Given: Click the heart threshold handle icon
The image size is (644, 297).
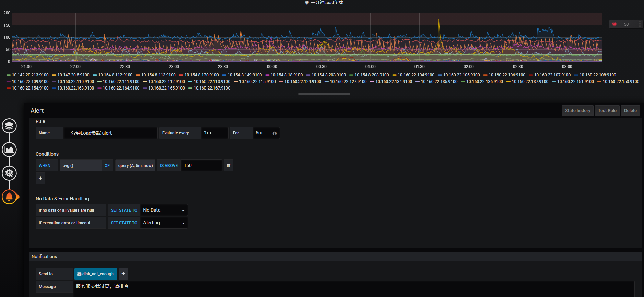Looking at the screenshot, I should pos(614,24).
